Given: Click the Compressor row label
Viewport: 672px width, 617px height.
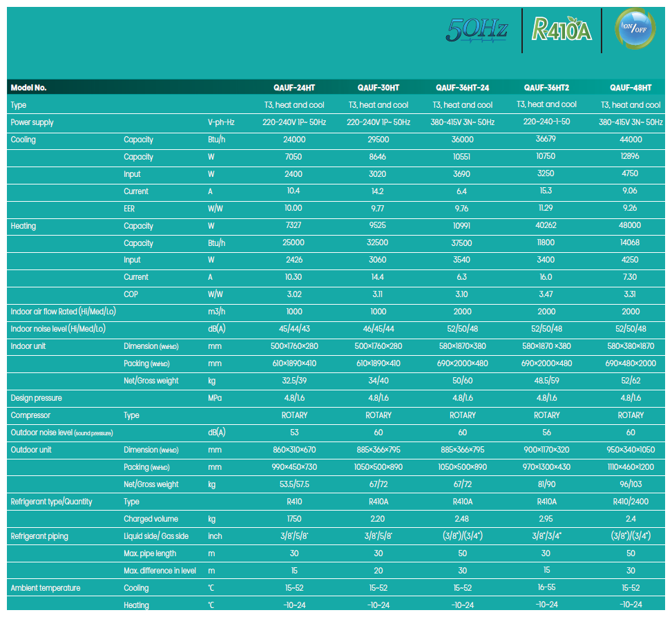Looking at the screenshot, I should coord(30,415).
